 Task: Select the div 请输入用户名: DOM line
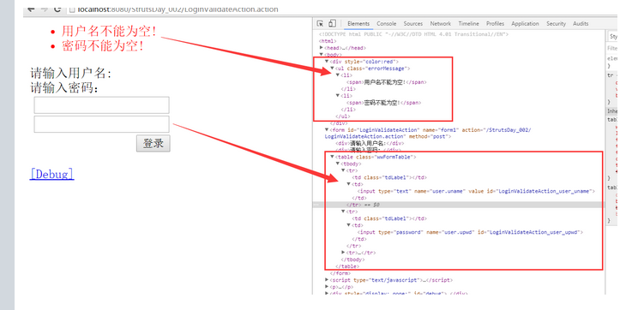[370, 143]
